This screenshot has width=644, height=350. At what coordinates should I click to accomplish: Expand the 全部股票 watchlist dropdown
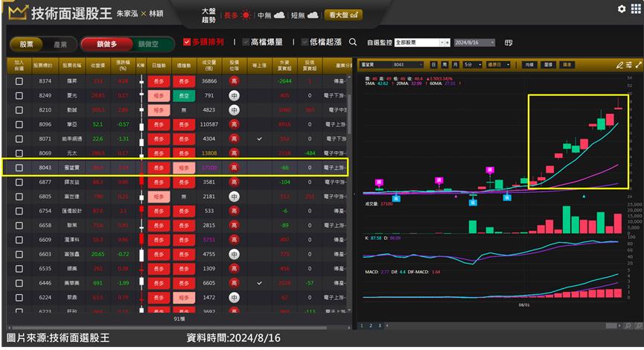[422, 42]
